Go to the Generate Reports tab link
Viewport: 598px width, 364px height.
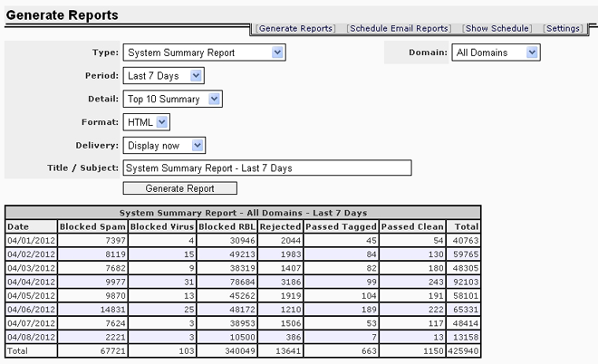(295, 29)
